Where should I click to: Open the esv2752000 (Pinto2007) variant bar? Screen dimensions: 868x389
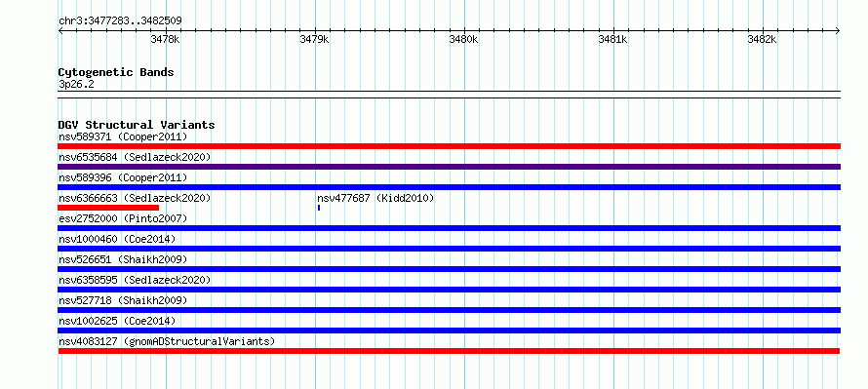click(x=449, y=228)
